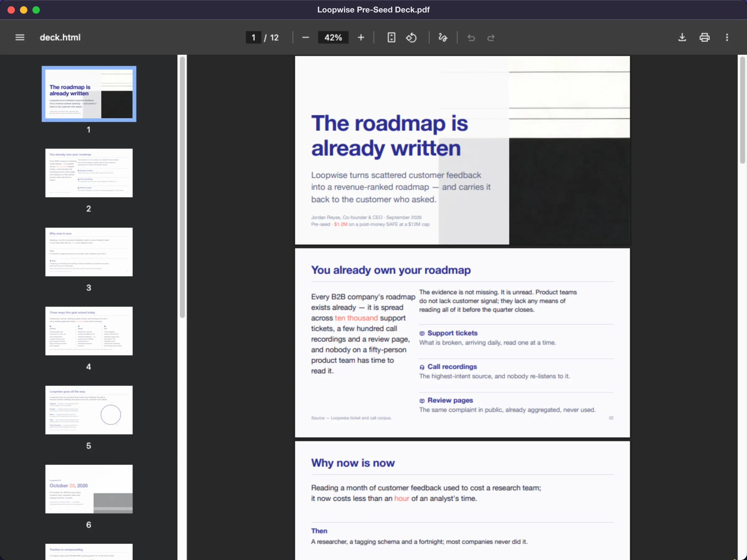The width and height of the screenshot is (747, 560).
Task: Print the document
Action: click(x=704, y=37)
